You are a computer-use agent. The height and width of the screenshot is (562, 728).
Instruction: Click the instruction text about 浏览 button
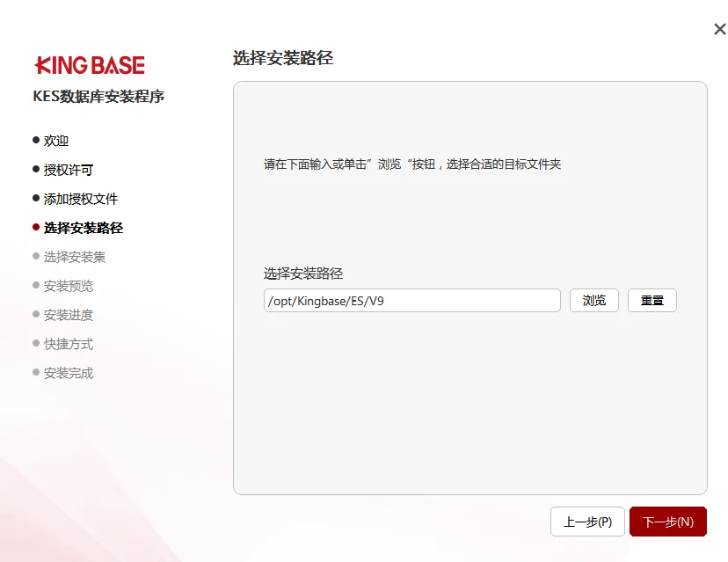[411, 164]
